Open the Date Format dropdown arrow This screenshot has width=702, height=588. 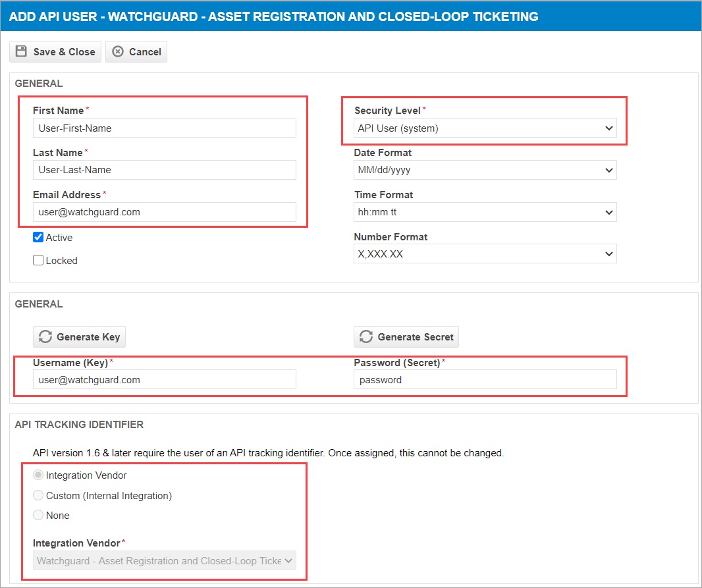click(608, 170)
